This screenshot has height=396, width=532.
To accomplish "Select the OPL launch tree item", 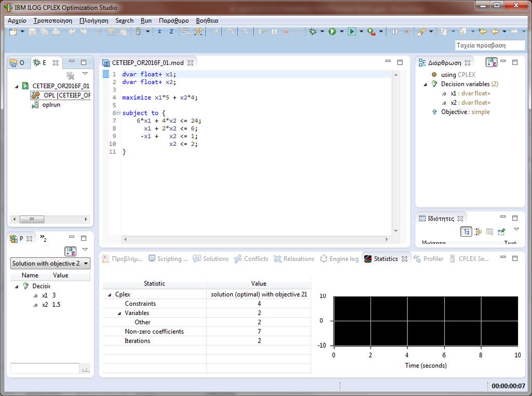I will [61, 95].
